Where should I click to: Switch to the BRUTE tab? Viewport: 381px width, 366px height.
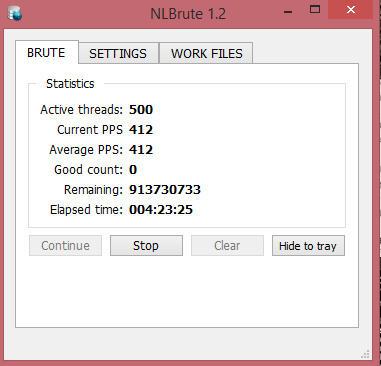[x=46, y=53]
